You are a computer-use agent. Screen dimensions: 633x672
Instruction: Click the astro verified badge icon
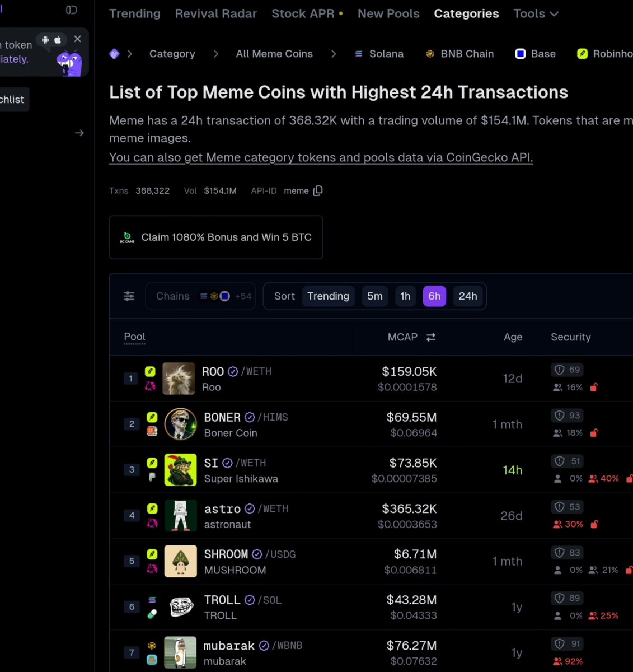(x=250, y=508)
